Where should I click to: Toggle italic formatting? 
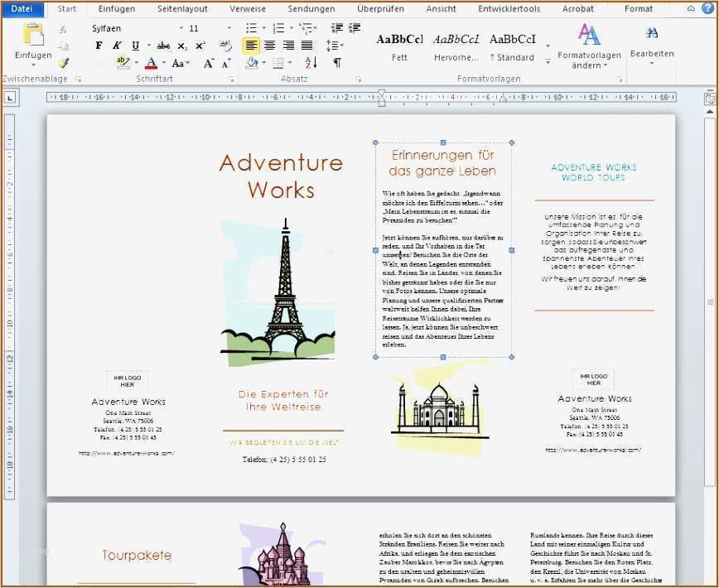click(117, 46)
